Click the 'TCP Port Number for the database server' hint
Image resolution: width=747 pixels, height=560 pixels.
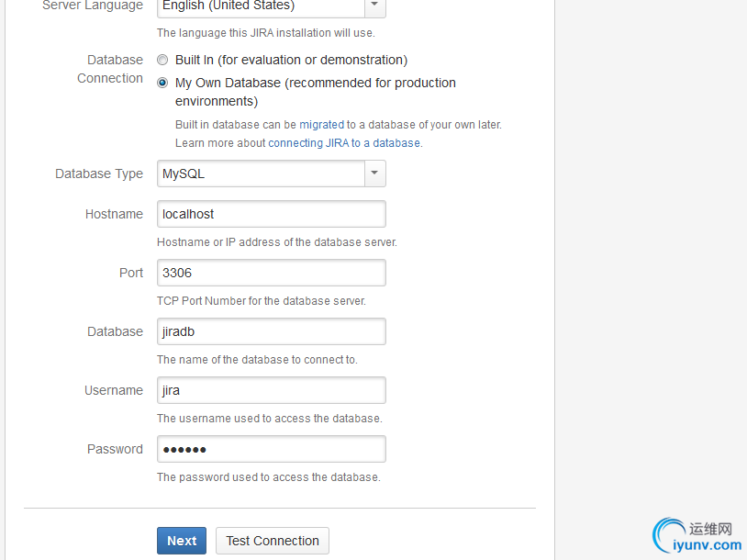tap(262, 301)
